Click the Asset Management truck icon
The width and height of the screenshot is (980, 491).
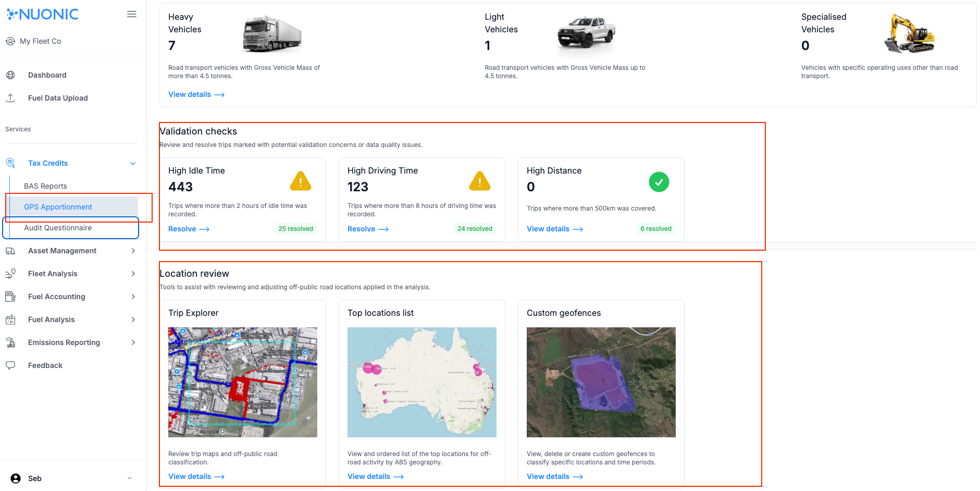click(10, 251)
